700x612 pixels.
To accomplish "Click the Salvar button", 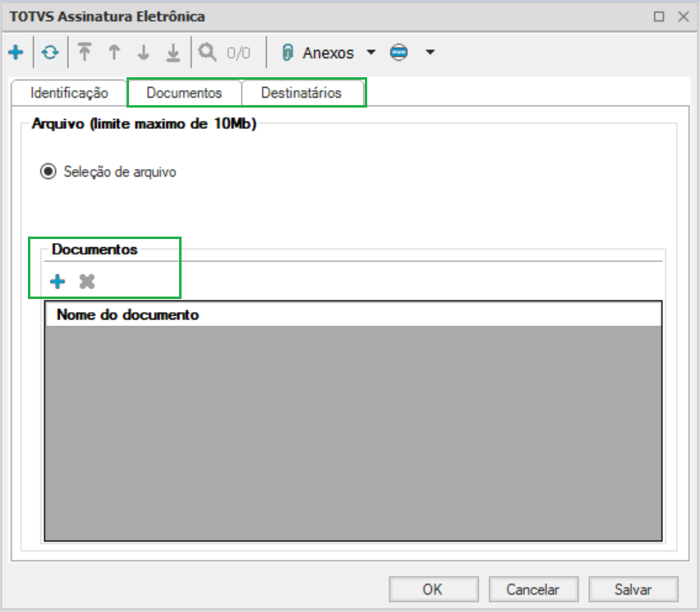I will click(633, 589).
